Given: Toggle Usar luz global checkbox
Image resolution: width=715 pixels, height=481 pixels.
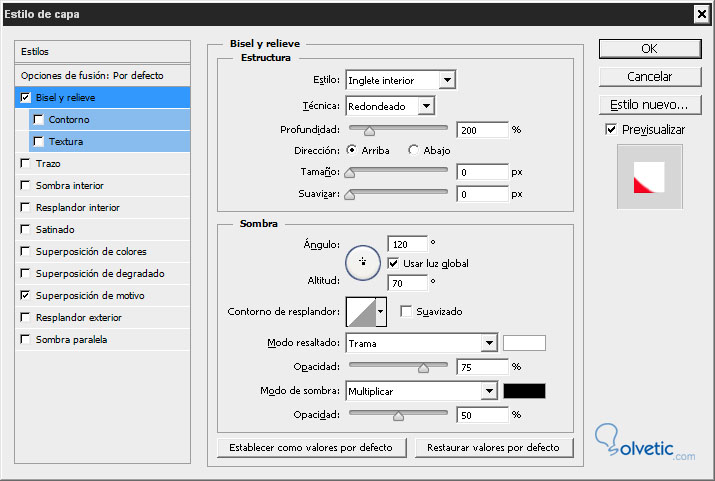Looking at the screenshot, I should coord(393,263).
